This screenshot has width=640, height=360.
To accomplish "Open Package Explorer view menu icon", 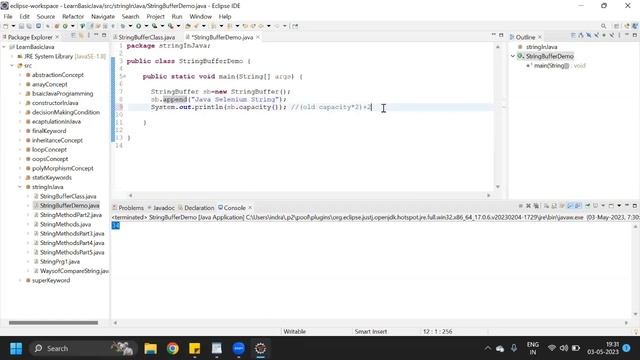I will click(89, 36).
